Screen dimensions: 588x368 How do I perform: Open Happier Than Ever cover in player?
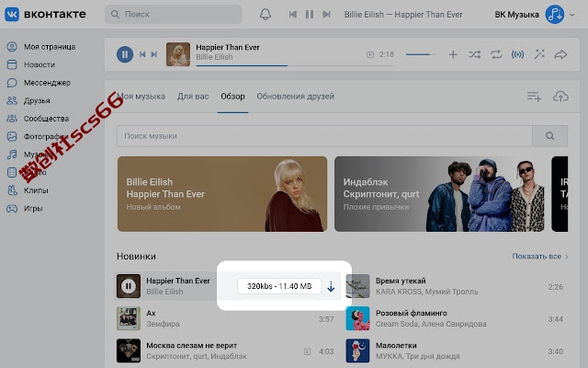178,54
